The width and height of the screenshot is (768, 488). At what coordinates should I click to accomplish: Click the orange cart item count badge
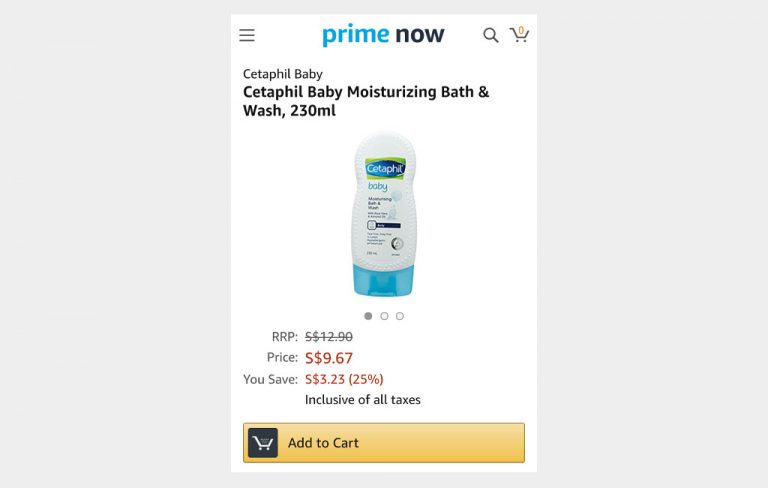(x=521, y=30)
